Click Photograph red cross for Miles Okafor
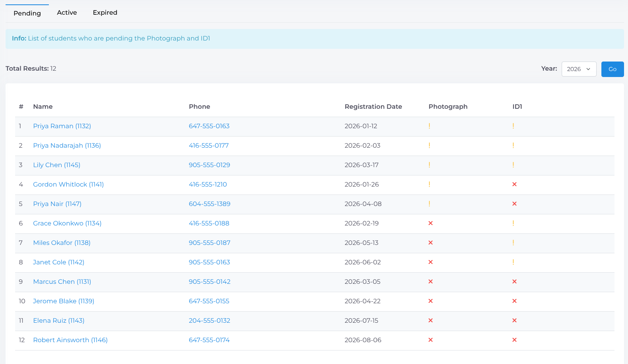 [x=431, y=243]
